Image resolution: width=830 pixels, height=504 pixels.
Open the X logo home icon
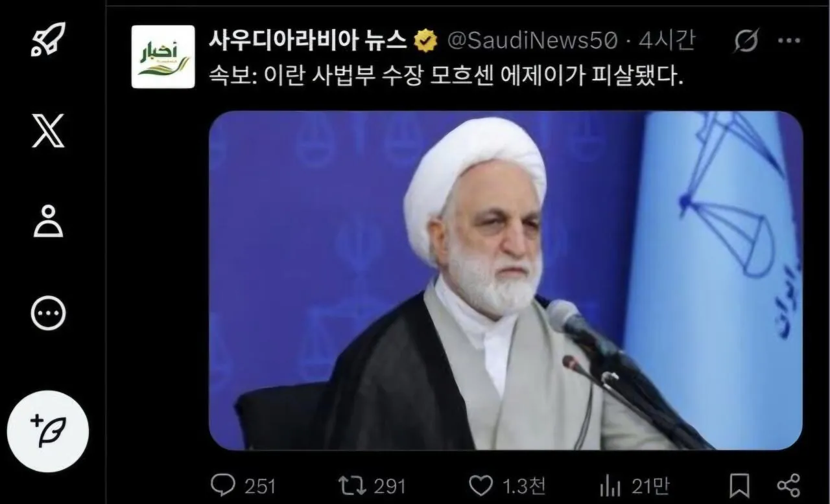[48, 130]
